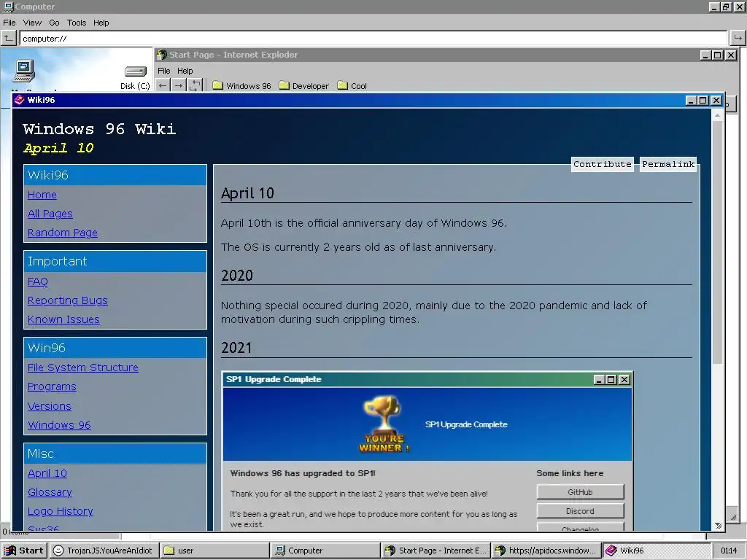The height and width of the screenshot is (560, 747).
Task: Click the Computer window title icon
Action: tap(8, 7)
